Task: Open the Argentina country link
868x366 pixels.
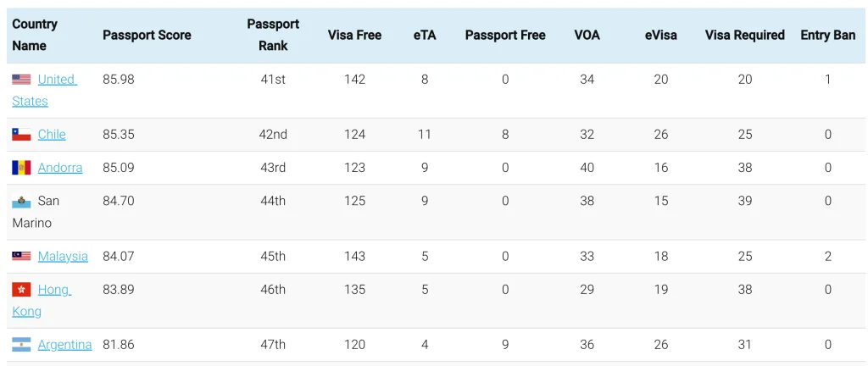Action: coord(64,345)
